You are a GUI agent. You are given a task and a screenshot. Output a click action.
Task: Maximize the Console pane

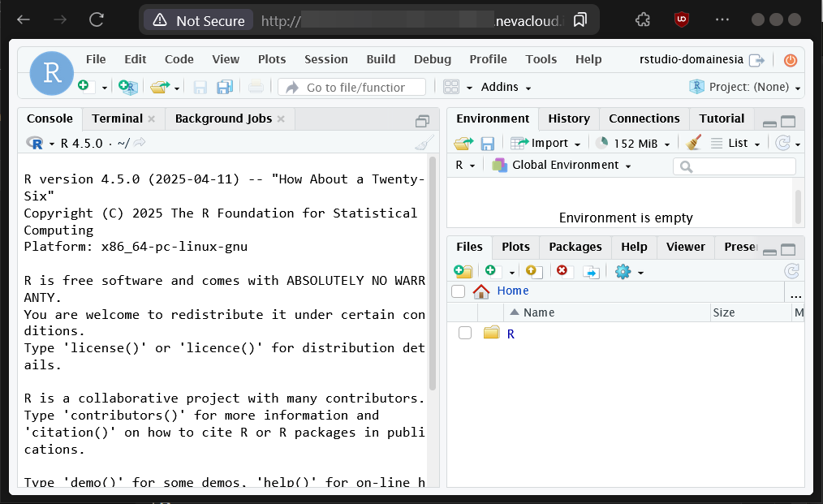click(x=422, y=121)
